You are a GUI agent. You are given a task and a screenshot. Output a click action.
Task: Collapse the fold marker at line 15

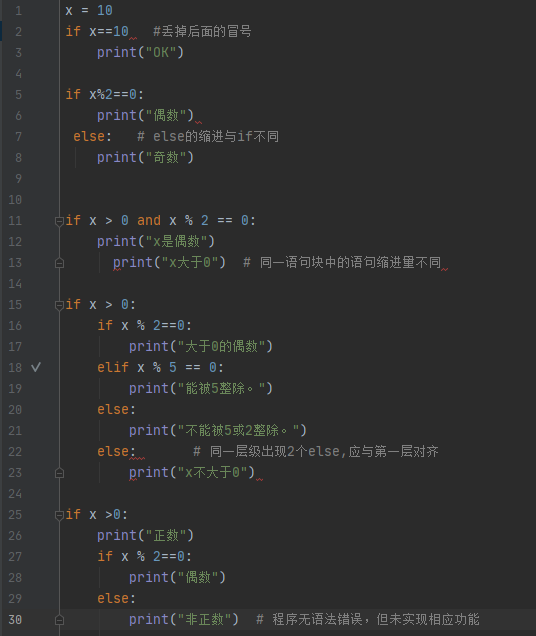[x=59, y=305]
